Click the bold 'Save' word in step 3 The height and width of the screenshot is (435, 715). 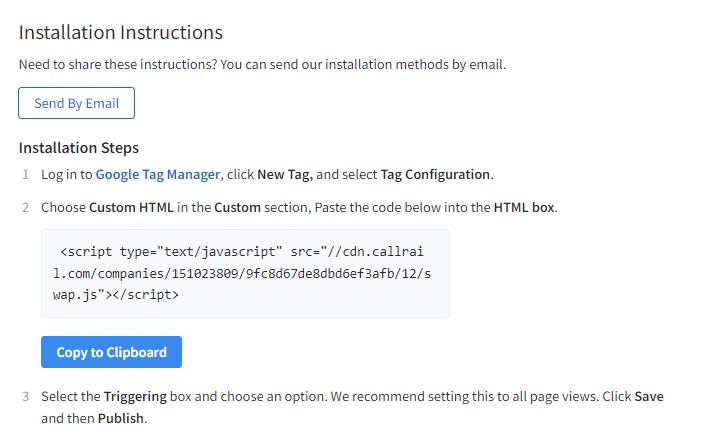click(649, 397)
